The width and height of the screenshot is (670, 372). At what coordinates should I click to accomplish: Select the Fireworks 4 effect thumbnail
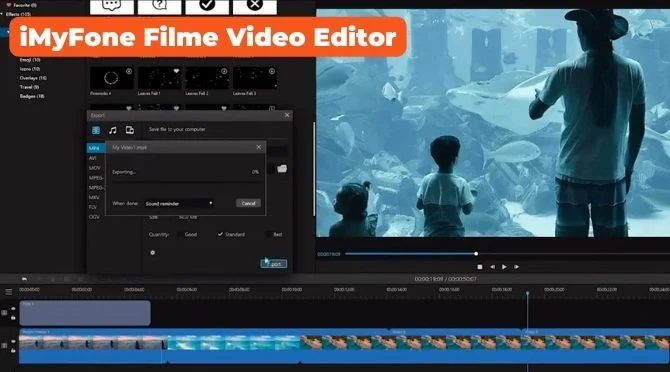coord(112,78)
